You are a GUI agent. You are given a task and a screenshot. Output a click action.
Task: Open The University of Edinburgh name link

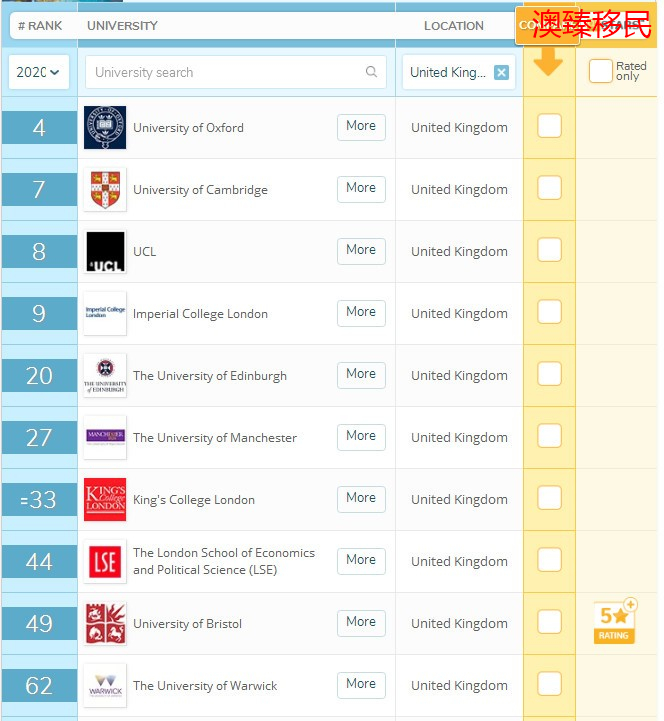coord(210,376)
